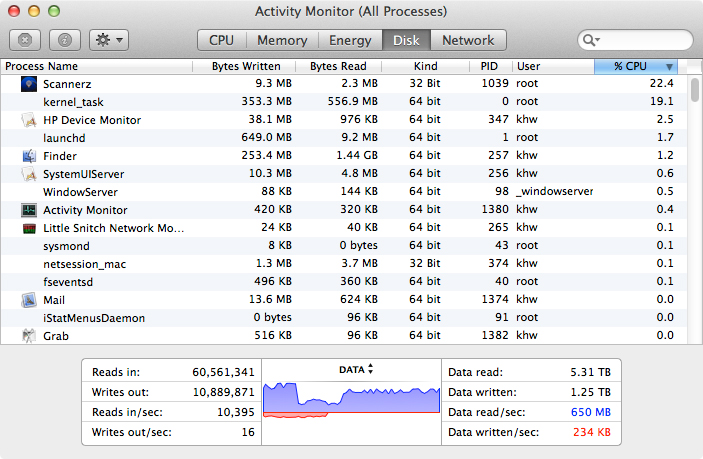Open the Inspect process info button
Screen dimensions: 703x459
tap(65, 40)
